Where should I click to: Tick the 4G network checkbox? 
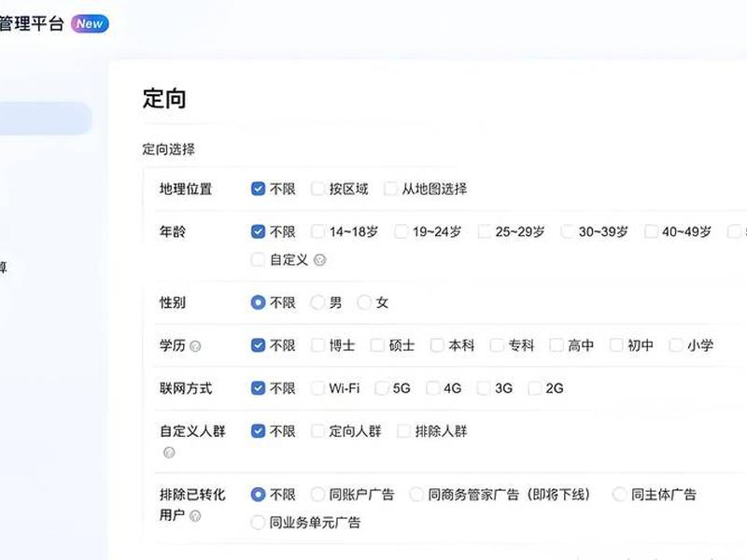[432, 388]
